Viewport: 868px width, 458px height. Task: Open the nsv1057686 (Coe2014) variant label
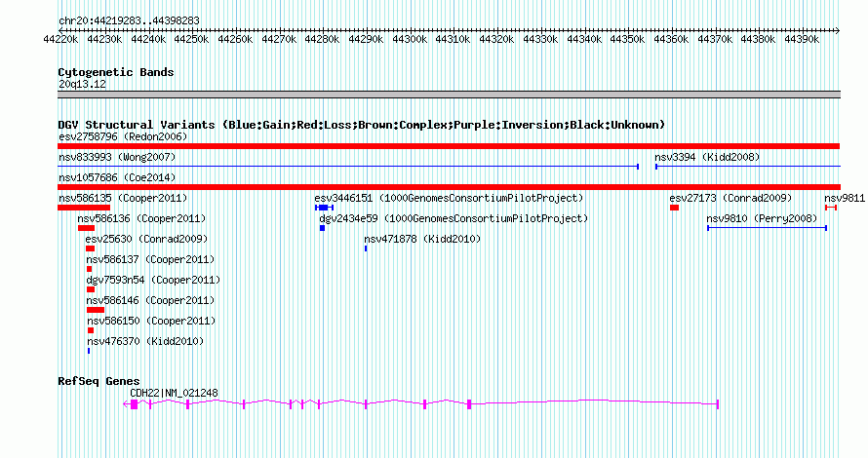click(x=117, y=177)
